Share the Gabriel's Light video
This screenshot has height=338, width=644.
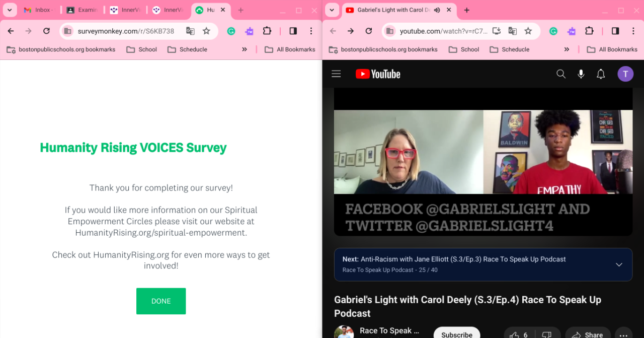coord(588,334)
